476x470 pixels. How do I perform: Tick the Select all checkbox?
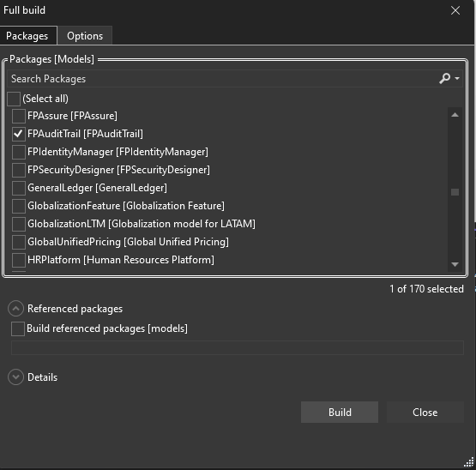[x=14, y=99]
